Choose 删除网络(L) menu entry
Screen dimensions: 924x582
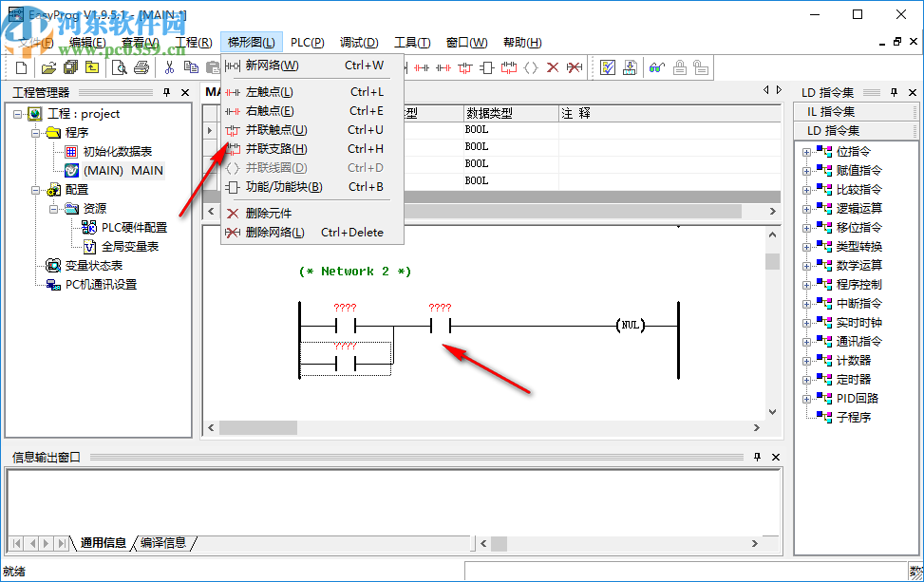pyautogui.click(x=312, y=232)
